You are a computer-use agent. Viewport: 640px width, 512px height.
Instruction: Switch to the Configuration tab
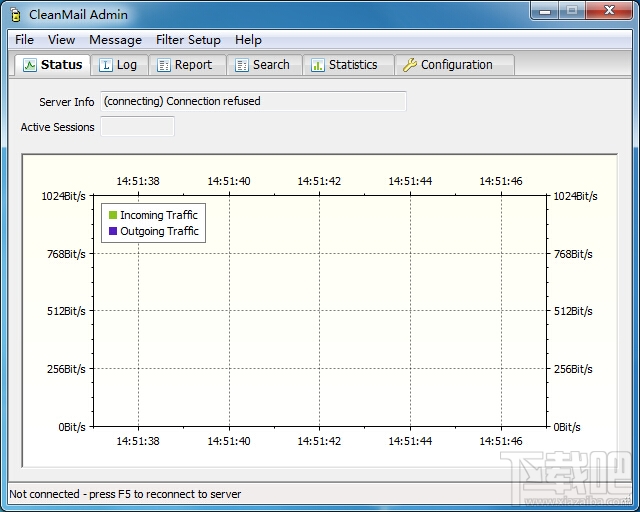[x=455, y=65]
